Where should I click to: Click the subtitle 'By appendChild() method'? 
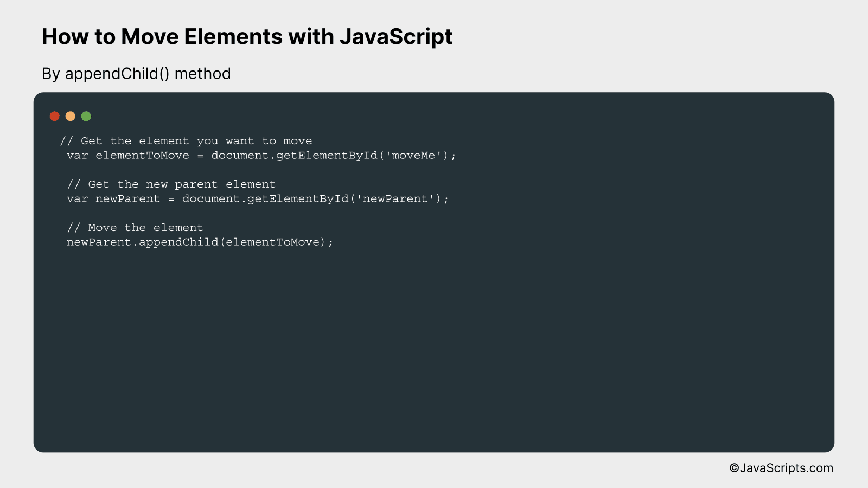click(x=136, y=74)
